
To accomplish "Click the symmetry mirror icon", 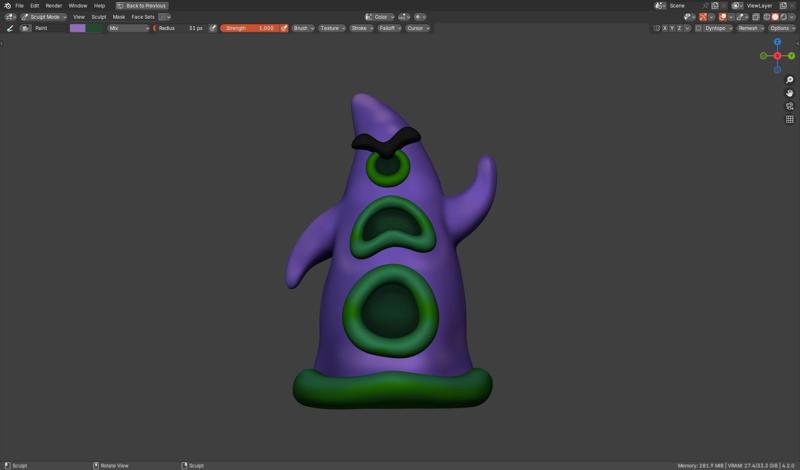I will (657, 28).
